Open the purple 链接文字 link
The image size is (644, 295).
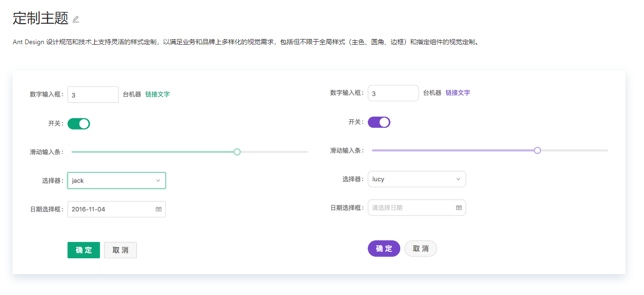click(458, 93)
